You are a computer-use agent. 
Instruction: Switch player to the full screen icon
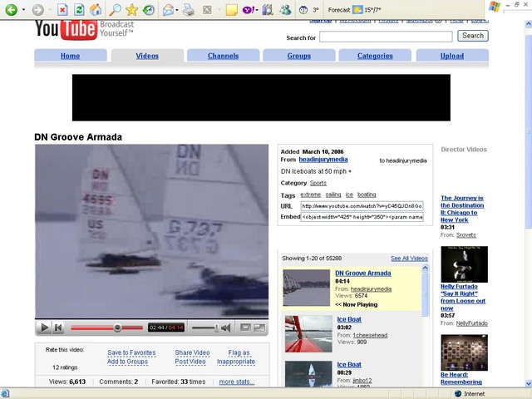(259, 328)
